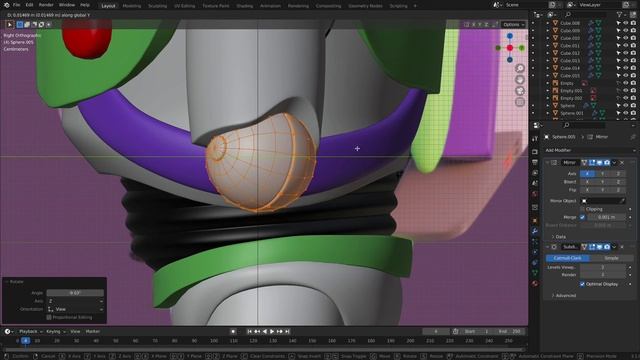This screenshot has height=360, width=640.
Task: Expand the Sphere outliner row
Action: (548, 106)
